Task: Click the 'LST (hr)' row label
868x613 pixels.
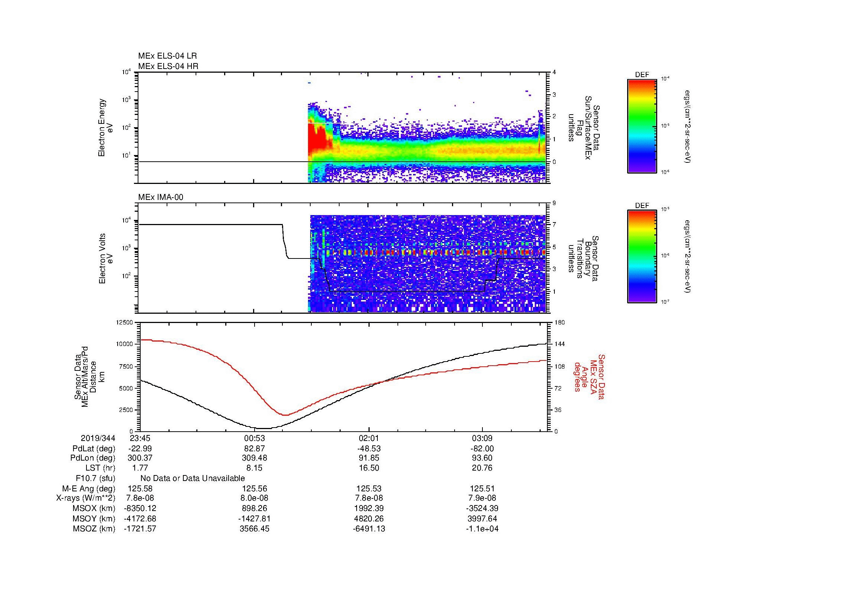Action: [100, 468]
